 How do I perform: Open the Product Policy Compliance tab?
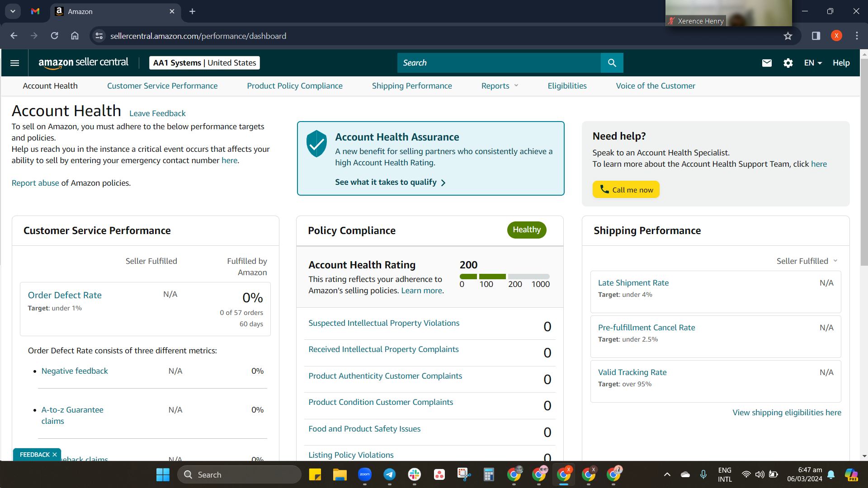coord(295,86)
